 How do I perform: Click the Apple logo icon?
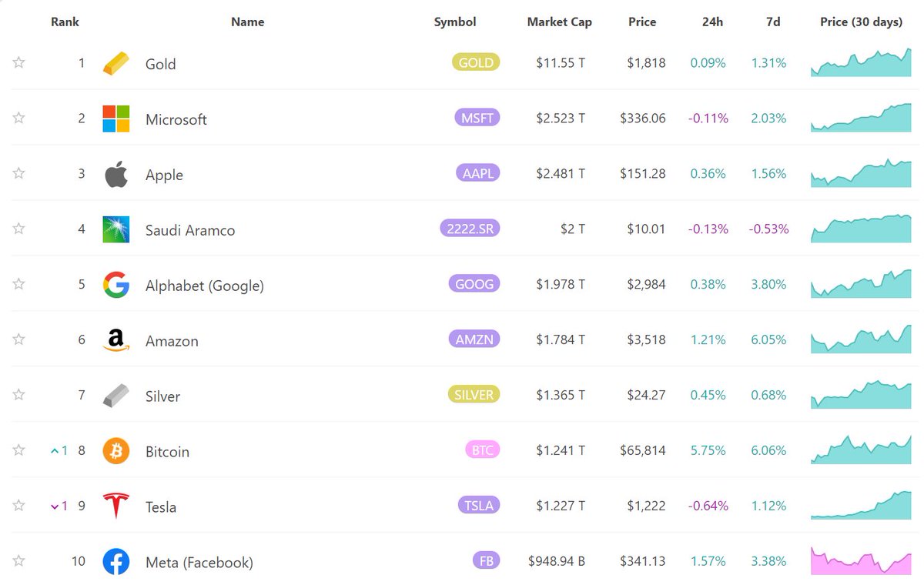coord(116,174)
